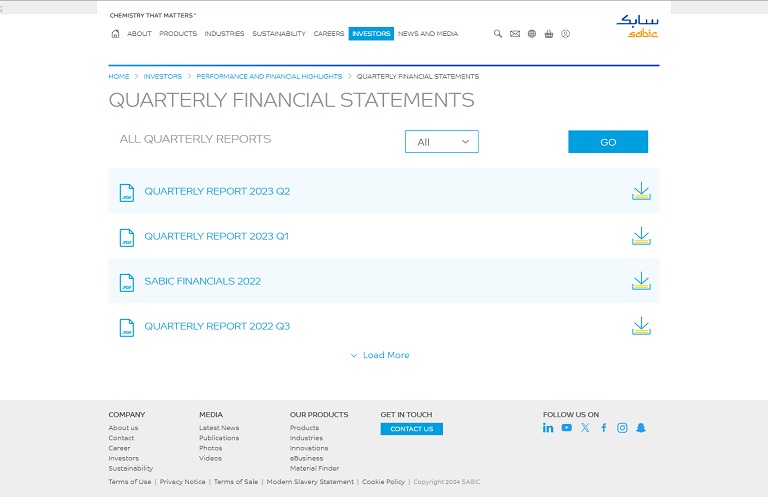The height and width of the screenshot is (497, 768).
Task: Go to Performance and Financial Highlights breadcrumb
Action: pos(269,76)
